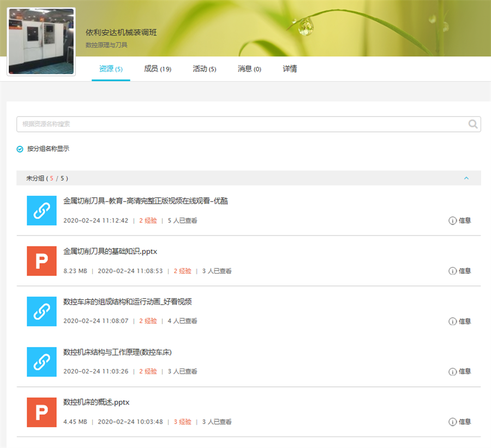Click the search magnifier icon
The height and width of the screenshot is (448, 491).
click(473, 124)
